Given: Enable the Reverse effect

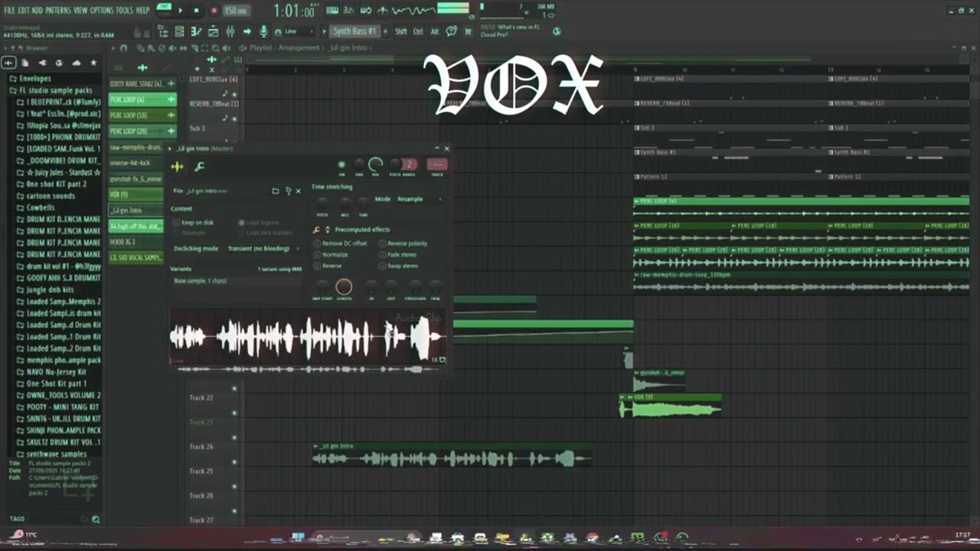Looking at the screenshot, I should click(328, 266).
